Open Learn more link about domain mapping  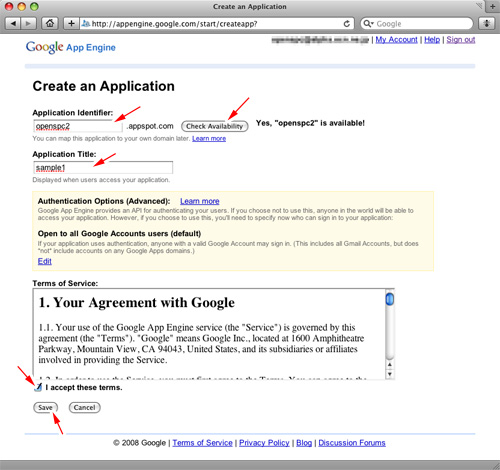(209, 138)
